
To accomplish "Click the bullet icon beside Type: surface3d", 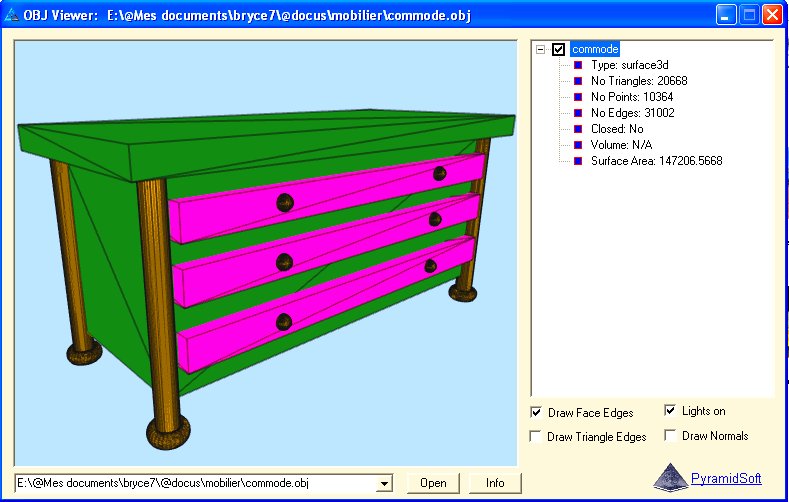I will pyautogui.click(x=578, y=65).
